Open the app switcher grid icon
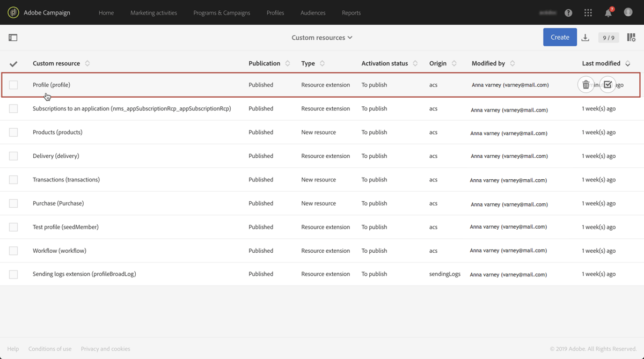The image size is (644, 359). 588,12
